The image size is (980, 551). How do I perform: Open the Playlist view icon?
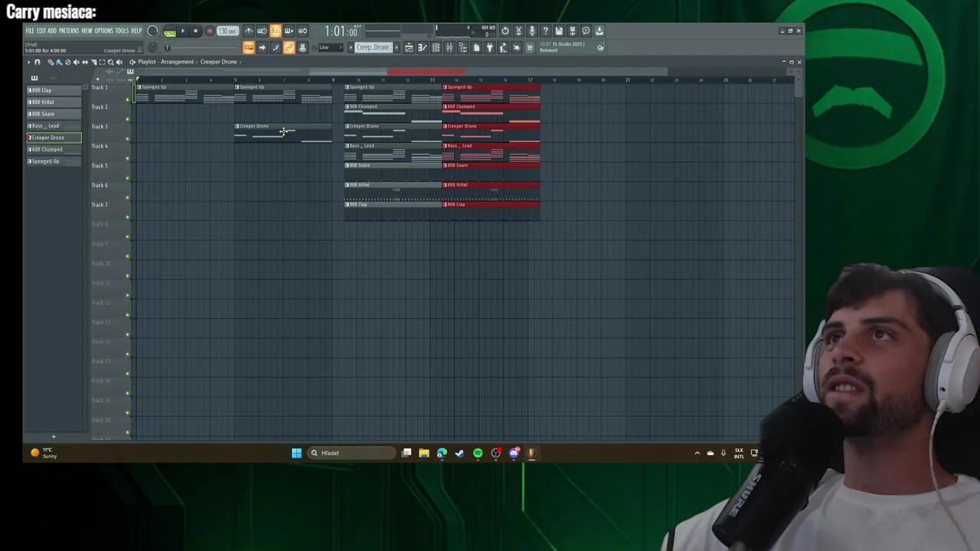click(x=409, y=47)
